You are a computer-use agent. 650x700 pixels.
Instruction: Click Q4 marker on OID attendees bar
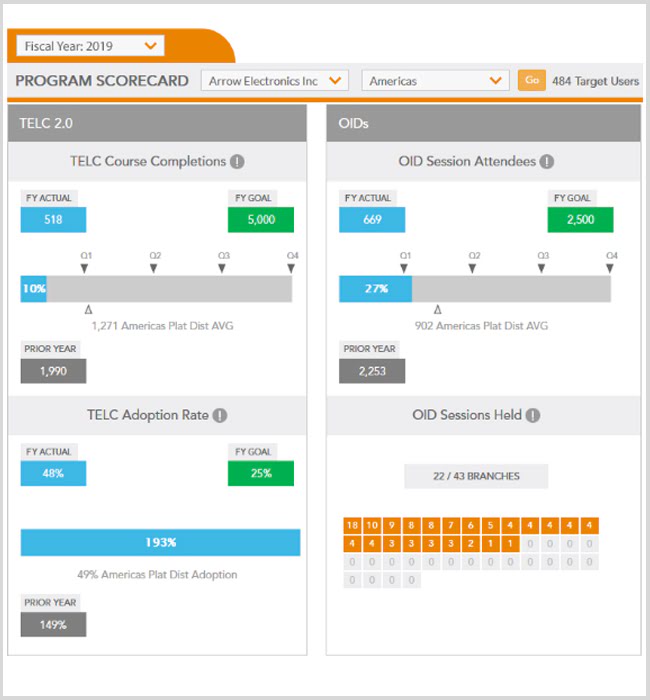coord(611,267)
